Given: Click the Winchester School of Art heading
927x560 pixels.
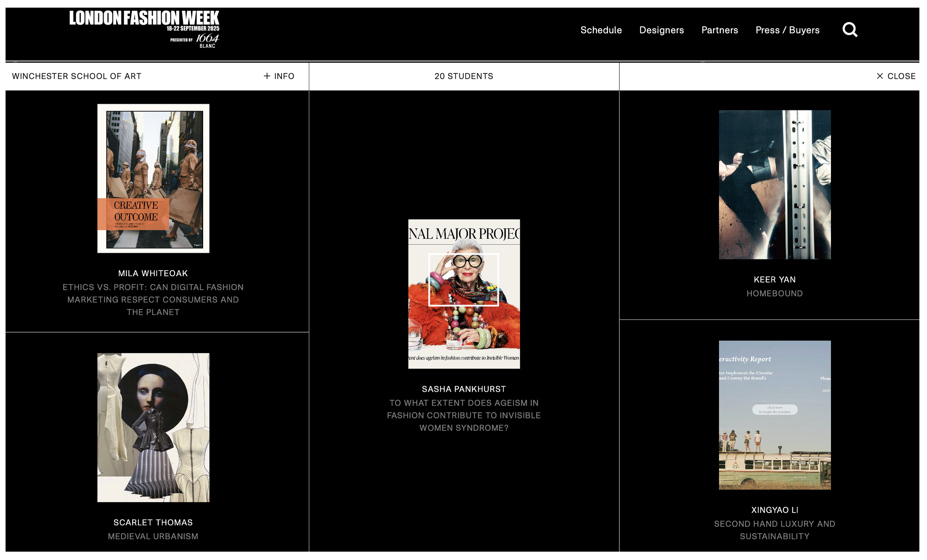Looking at the screenshot, I should point(77,76).
